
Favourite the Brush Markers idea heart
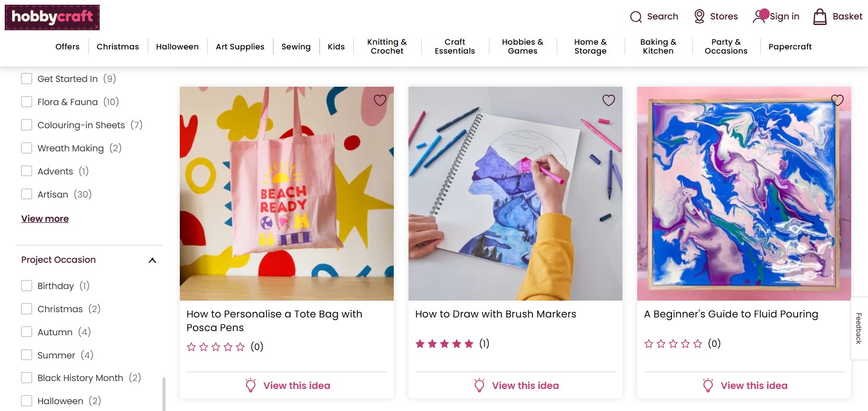click(608, 100)
